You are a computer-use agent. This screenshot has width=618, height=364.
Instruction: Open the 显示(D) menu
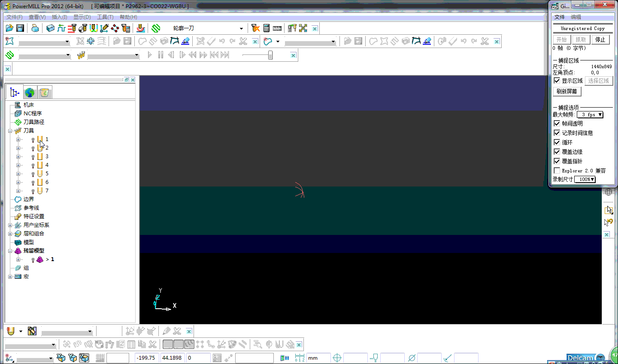82,17
